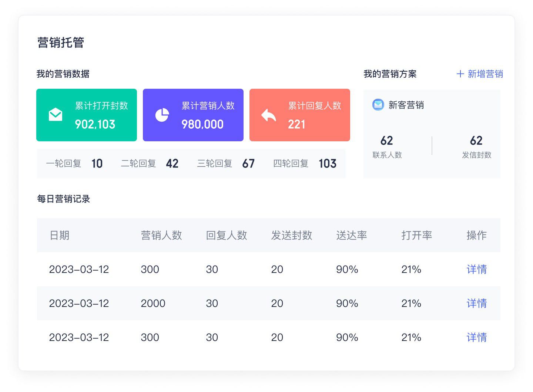Click the 打开率 column header
533x392 pixels.
[x=417, y=235]
